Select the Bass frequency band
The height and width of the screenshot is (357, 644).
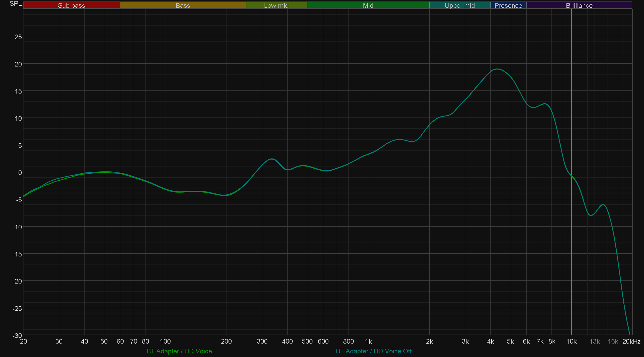(183, 5)
